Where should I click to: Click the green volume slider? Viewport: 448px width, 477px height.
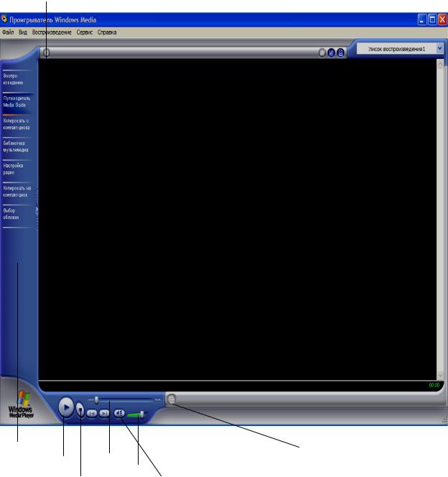[136, 415]
